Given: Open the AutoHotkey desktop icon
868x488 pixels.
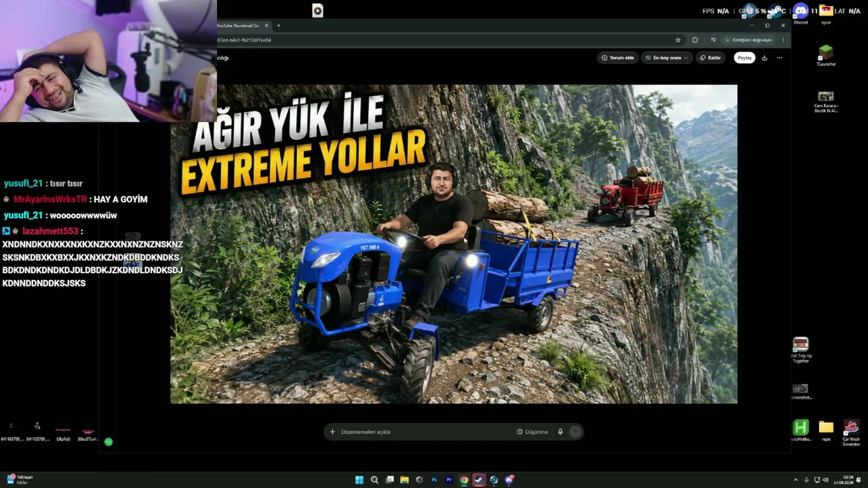Looking at the screenshot, I should (x=801, y=430).
